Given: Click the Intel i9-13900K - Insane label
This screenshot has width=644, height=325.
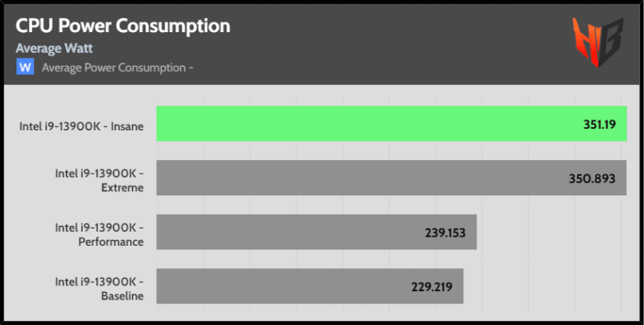Looking at the screenshot, I should click(x=81, y=126).
